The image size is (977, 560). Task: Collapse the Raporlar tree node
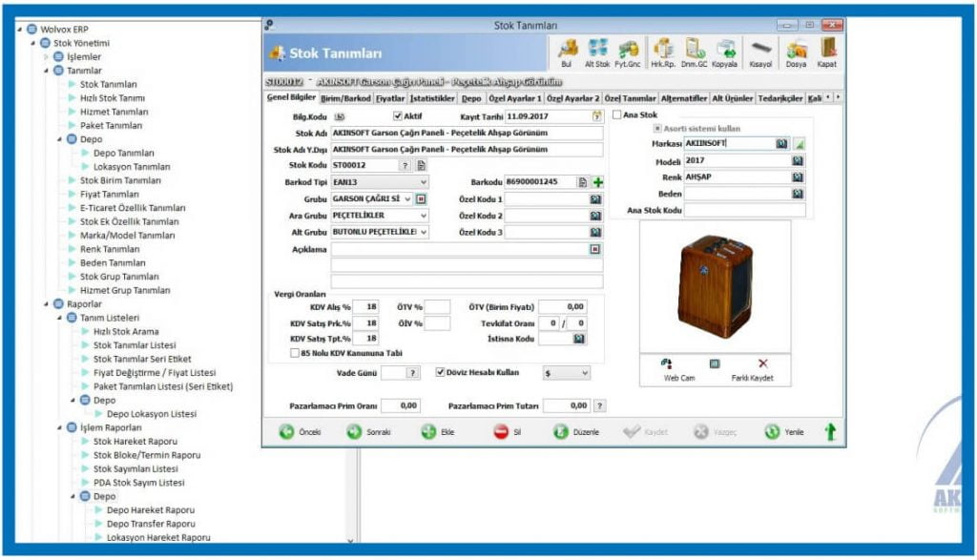click(46, 304)
